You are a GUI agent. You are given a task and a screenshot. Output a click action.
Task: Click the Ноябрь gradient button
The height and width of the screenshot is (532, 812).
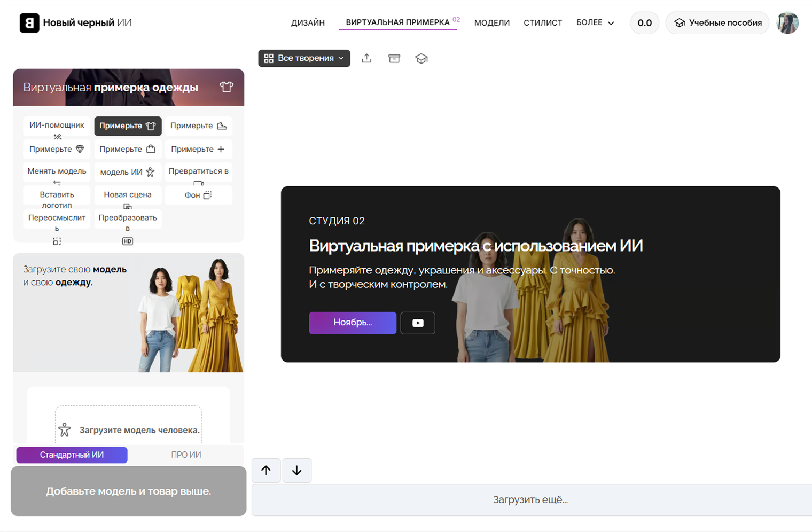[352, 323]
